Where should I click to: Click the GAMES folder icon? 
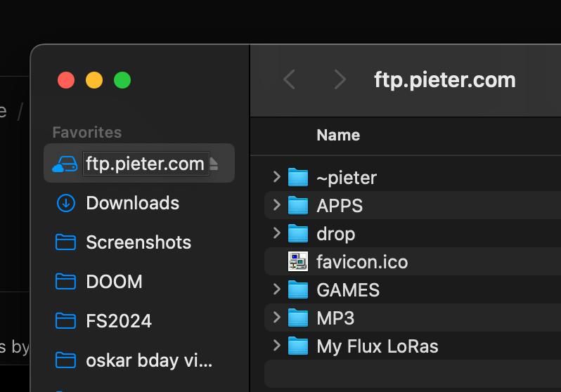coord(298,290)
